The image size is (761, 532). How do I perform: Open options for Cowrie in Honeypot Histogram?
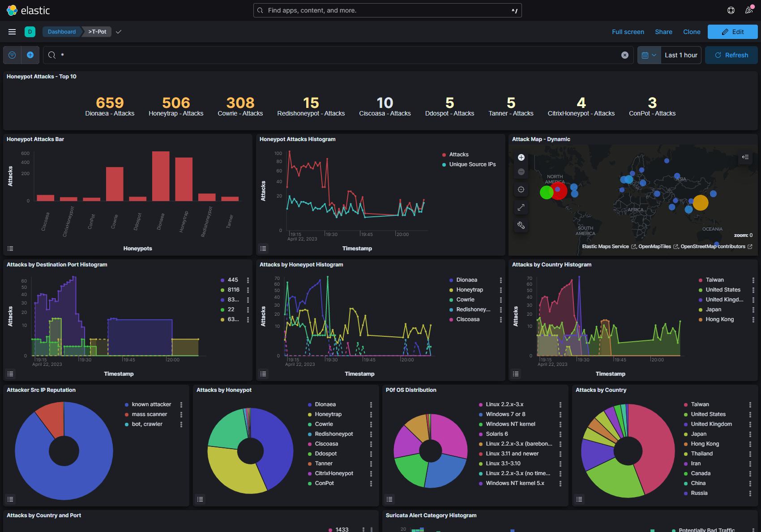pyautogui.click(x=500, y=300)
